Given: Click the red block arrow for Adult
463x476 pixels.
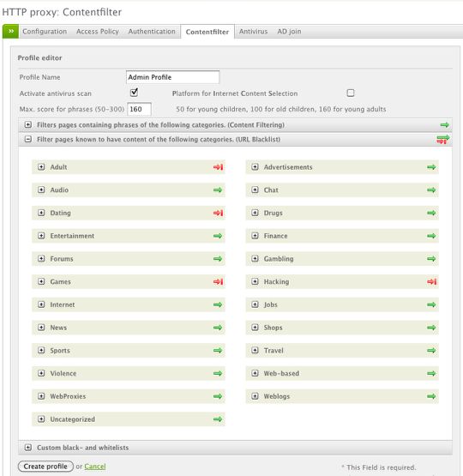Looking at the screenshot, I should pyautogui.click(x=218, y=167).
